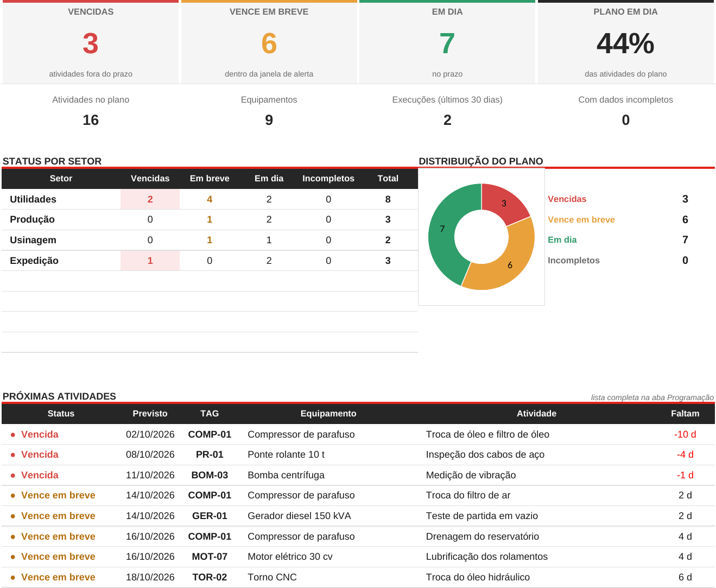The image size is (716, 588).
Task: Click the 'Setor' column header
Action: 61,179
